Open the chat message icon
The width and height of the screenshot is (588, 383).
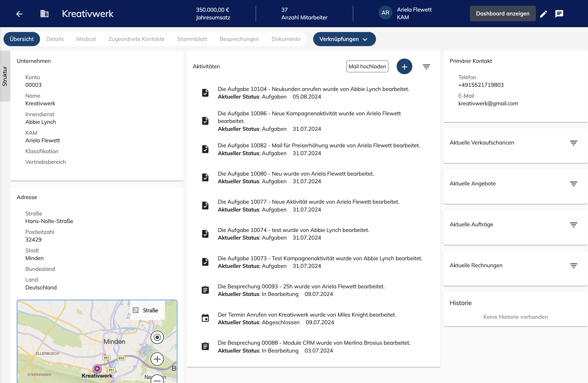(559, 14)
